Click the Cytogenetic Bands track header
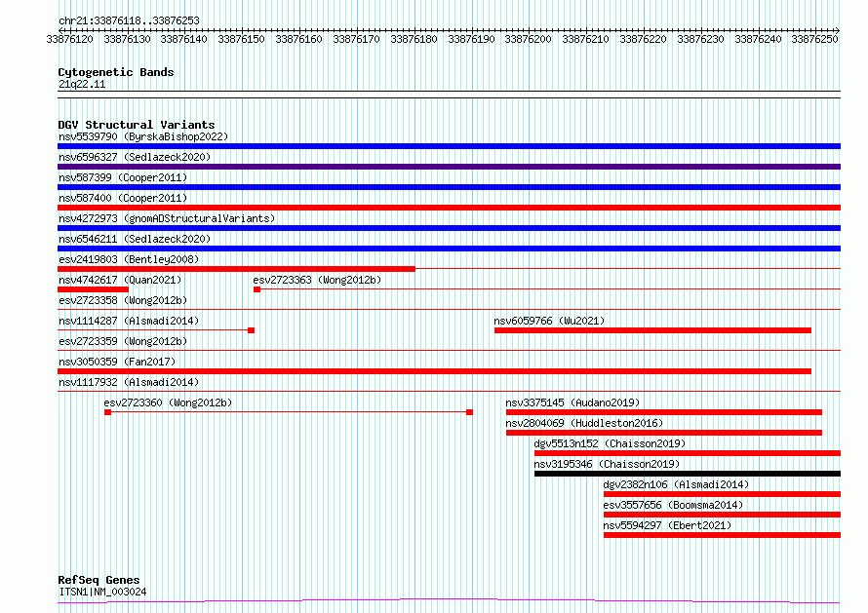Image resolution: width=868 pixels, height=613 pixels. pyautogui.click(x=116, y=72)
